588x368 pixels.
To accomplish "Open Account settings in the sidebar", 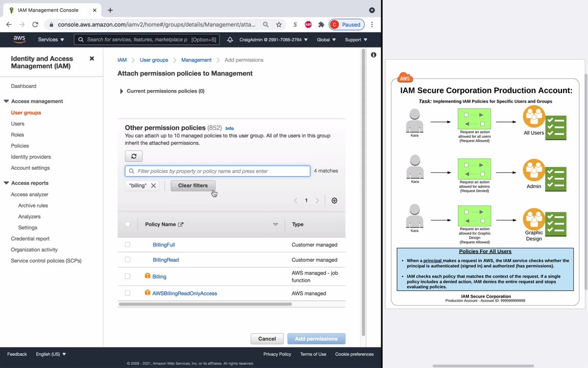I will tap(30, 168).
